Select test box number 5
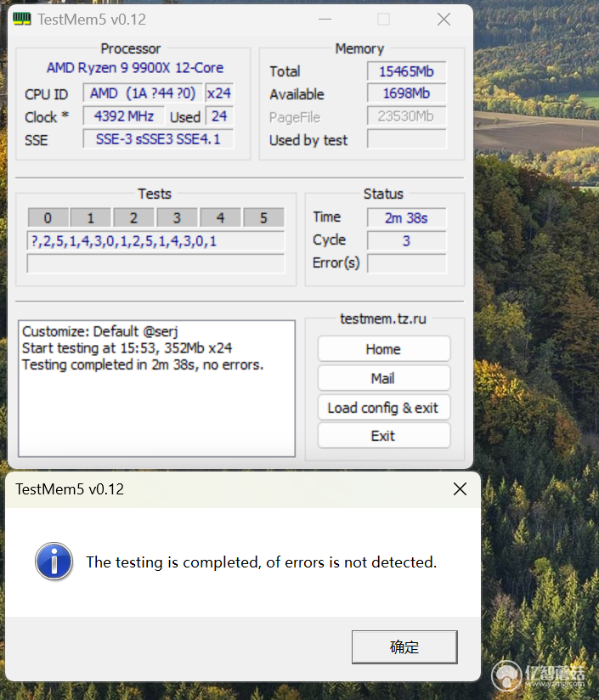599x700 pixels. (263, 217)
